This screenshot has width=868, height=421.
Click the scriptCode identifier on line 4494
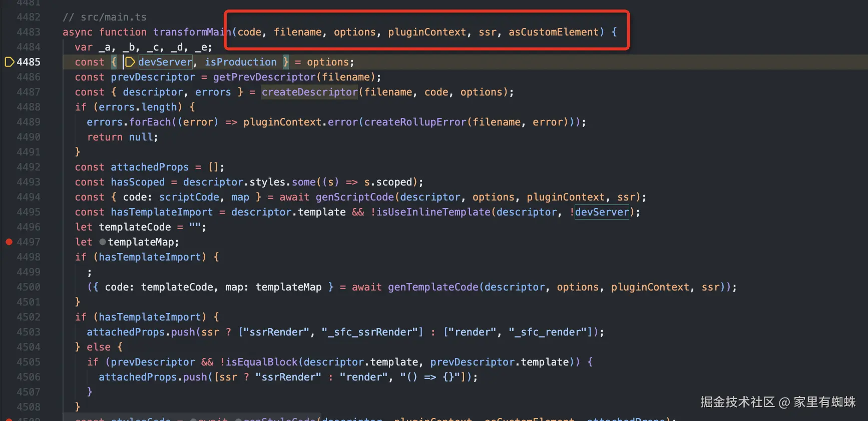click(x=189, y=197)
